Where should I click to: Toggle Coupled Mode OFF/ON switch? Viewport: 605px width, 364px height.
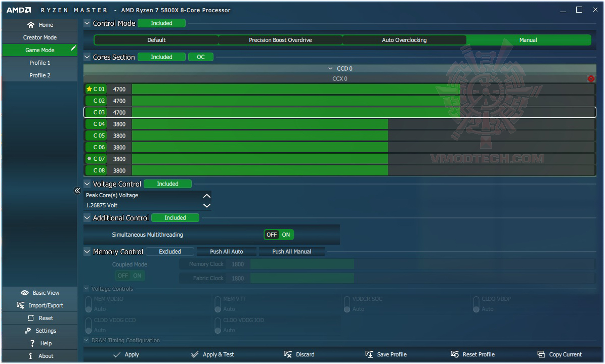pos(129,276)
